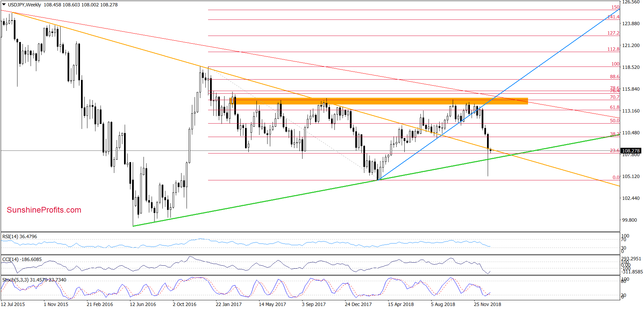The height and width of the screenshot is (309, 644).
Task: Select the orange resistance zone rectangle
Action: [379, 101]
